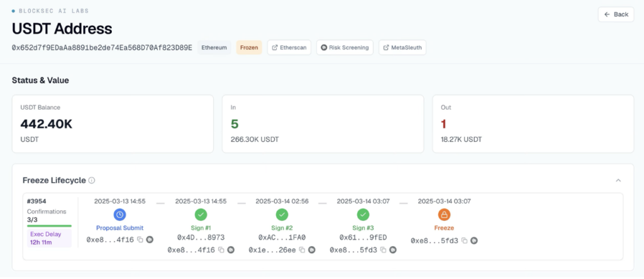
Task: Copy the Sign #1 transaction hash 0xe8...4f16
Action: tap(221, 250)
